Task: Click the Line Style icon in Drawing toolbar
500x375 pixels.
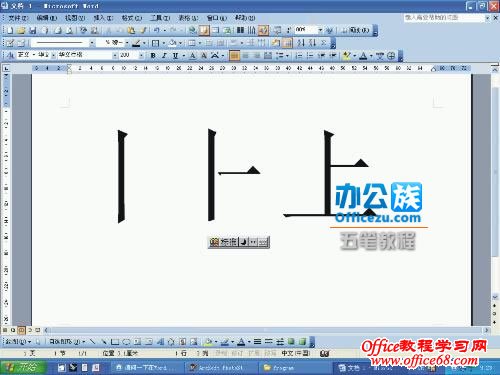Action: pyautogui.click(x=257, y=342)
